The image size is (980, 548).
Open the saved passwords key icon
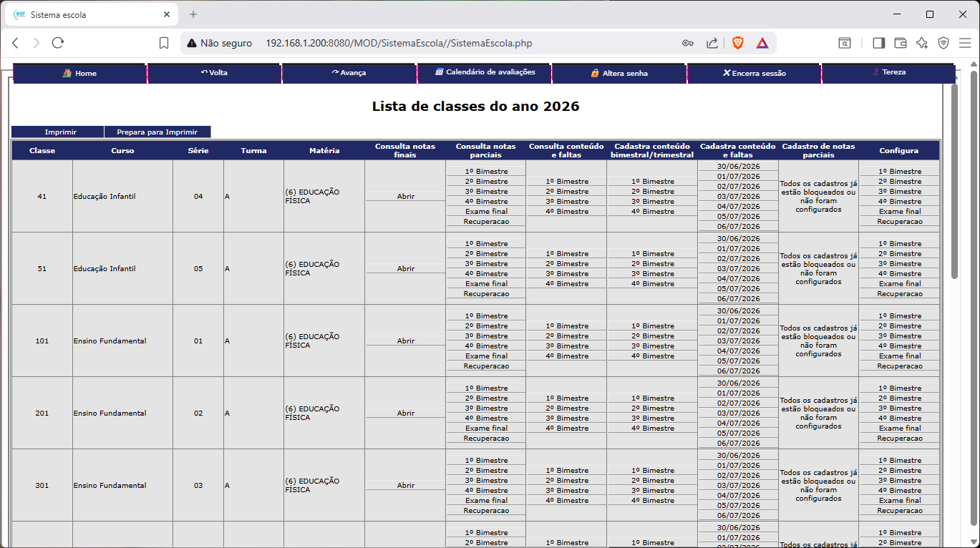click(687, 43)
